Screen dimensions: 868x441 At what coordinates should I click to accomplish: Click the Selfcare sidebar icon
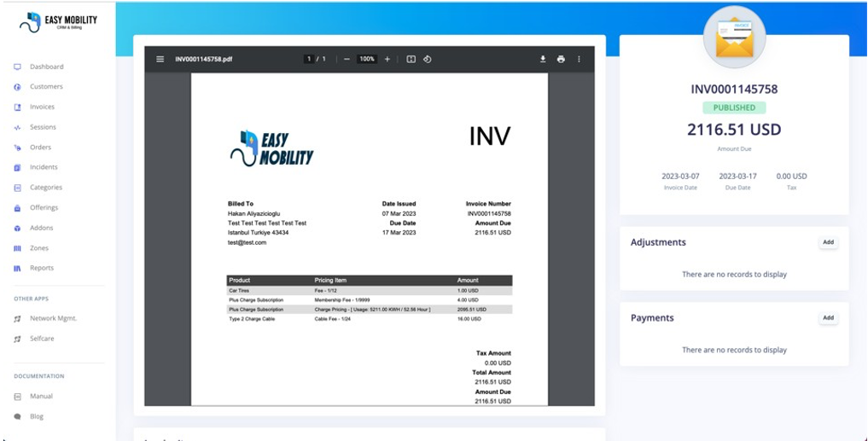tap(17, 339)
